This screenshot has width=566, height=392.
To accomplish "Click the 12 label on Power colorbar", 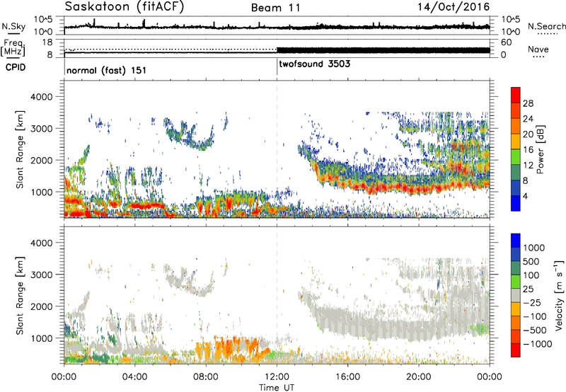I will coord(528,165).
